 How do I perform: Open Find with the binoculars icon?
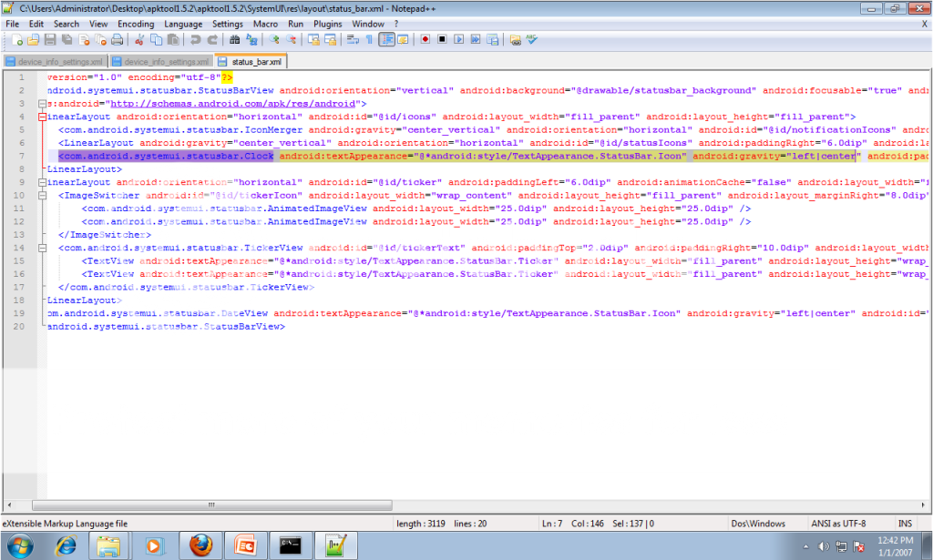[x=235, y=40]
